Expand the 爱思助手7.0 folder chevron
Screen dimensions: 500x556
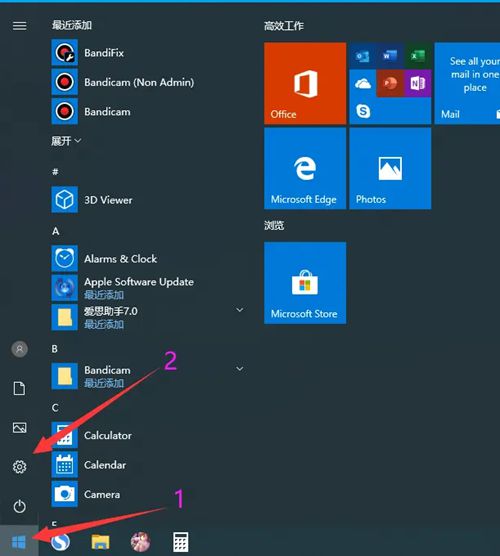240,310
